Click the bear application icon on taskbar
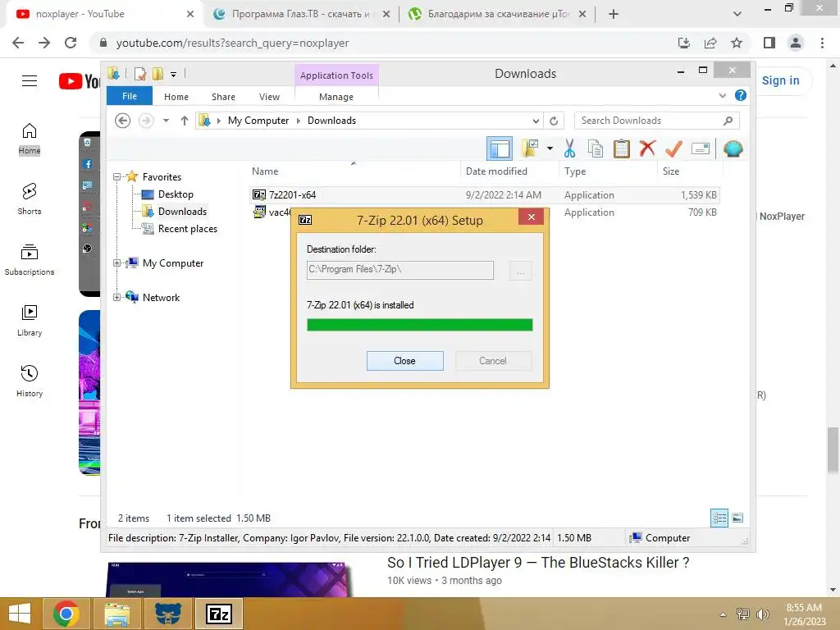The height and width of the screenshot is (630, 840). [167, 614]
